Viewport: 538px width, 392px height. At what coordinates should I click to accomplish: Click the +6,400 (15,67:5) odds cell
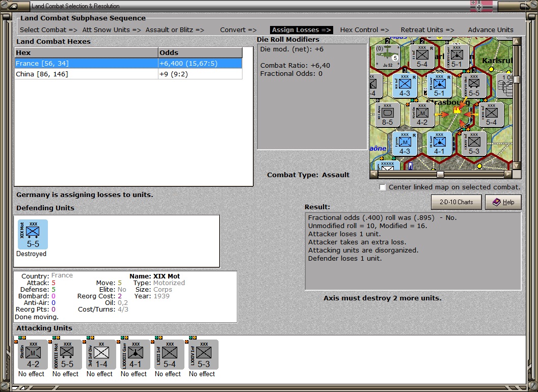(200, 64)
